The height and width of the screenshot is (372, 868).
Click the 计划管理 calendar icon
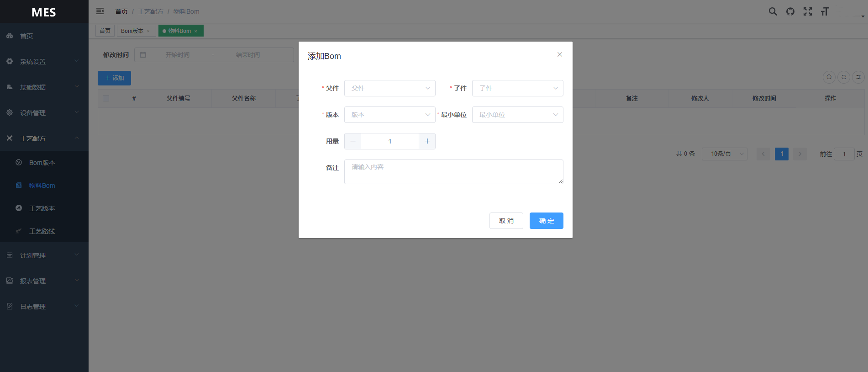10,255
